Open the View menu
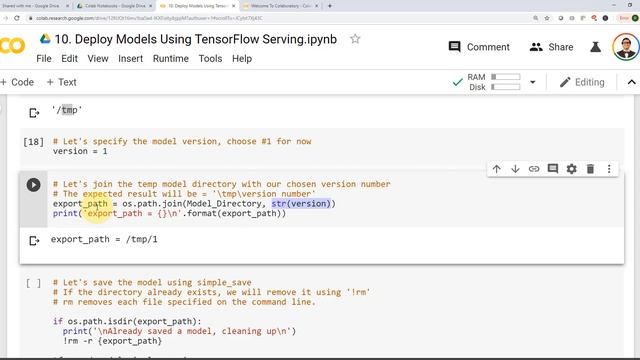The height and width of the screenshot is (360, 640). pos(98,58)
